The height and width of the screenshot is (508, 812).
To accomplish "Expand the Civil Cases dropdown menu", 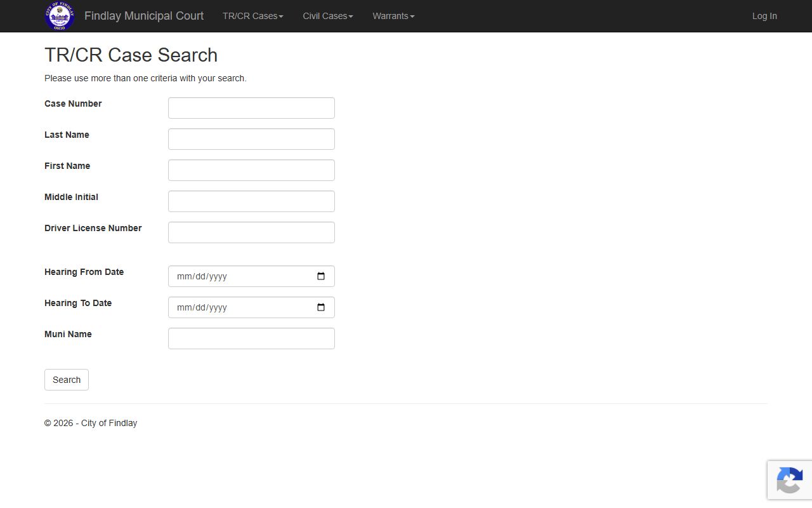I will (x=328, y=16).
